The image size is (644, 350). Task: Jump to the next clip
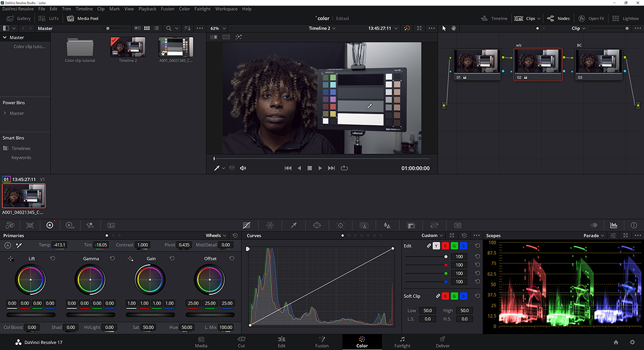tap(331, 168)
